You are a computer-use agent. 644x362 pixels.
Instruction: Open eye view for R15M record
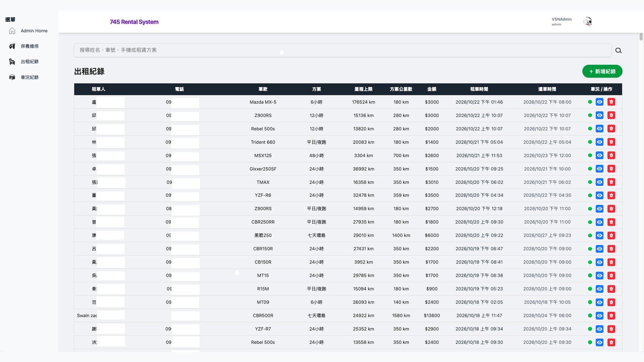click(x=599, y=289)
